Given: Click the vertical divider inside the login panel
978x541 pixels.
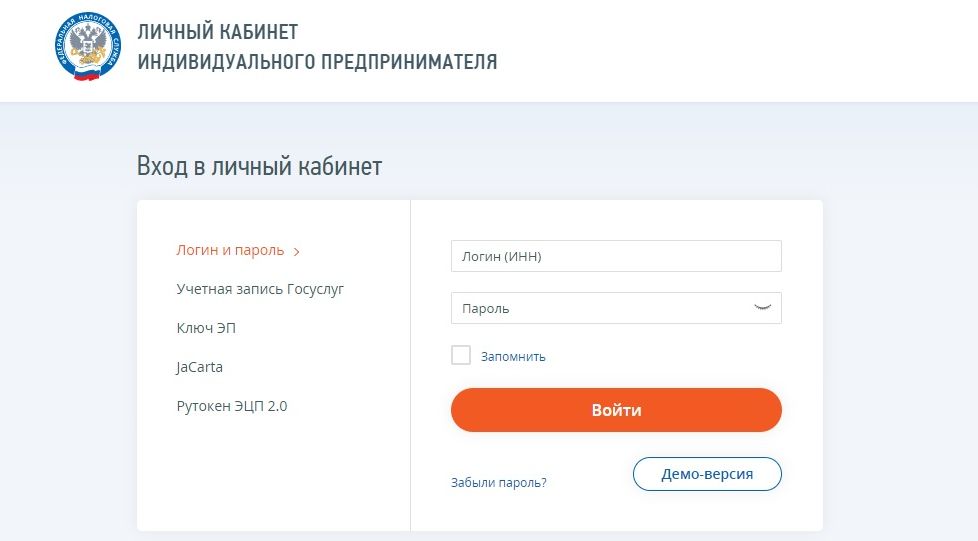Looking at the screenshot, I should 410,365.
